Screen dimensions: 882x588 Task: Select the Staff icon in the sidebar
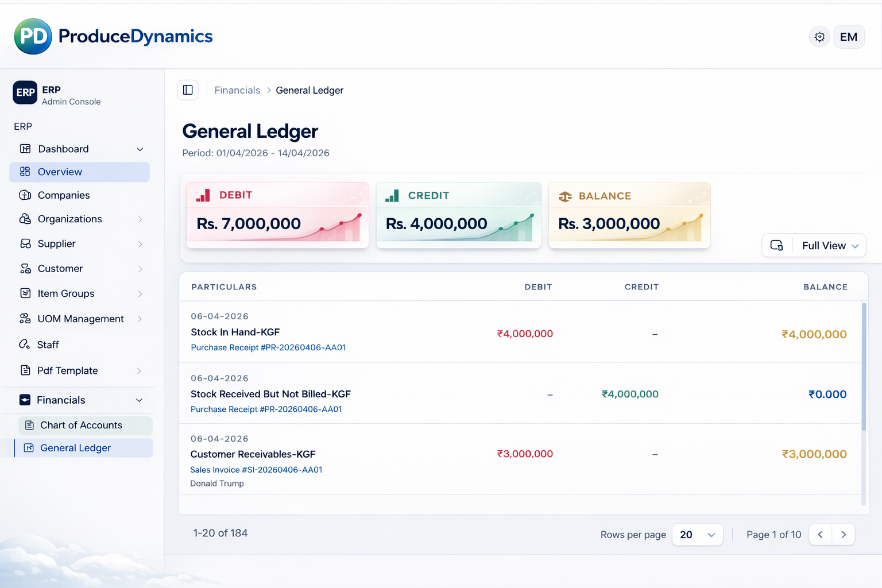pos(26,344)
